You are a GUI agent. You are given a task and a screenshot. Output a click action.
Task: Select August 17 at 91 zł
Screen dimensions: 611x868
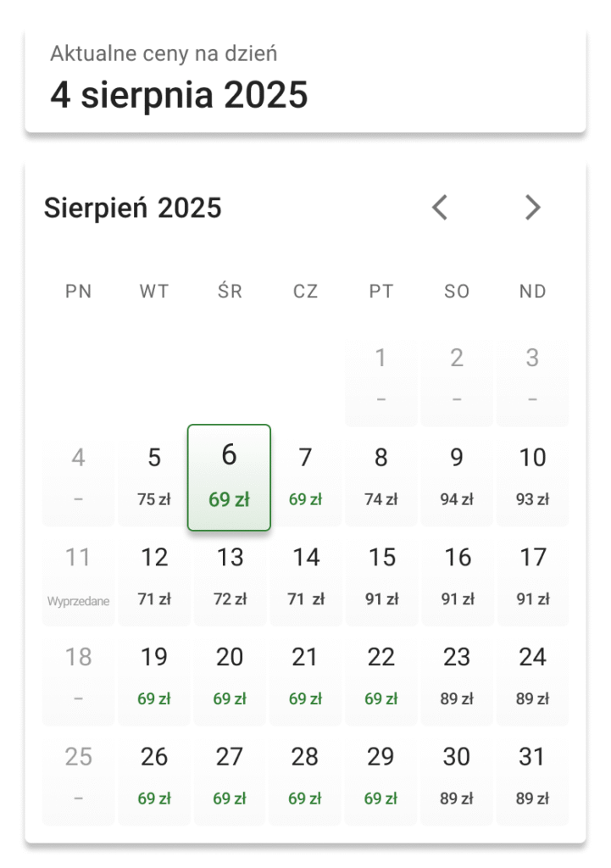click(x=532, y=577)
